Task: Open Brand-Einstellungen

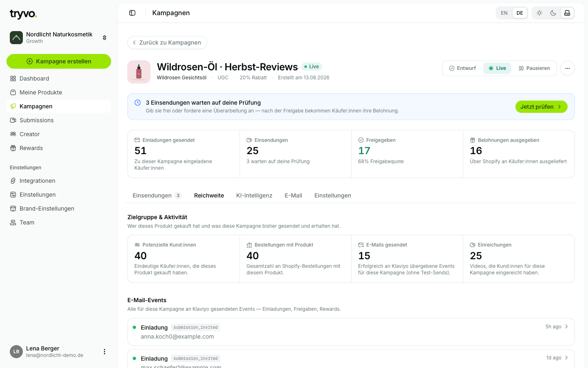Action: click(59, 209)
